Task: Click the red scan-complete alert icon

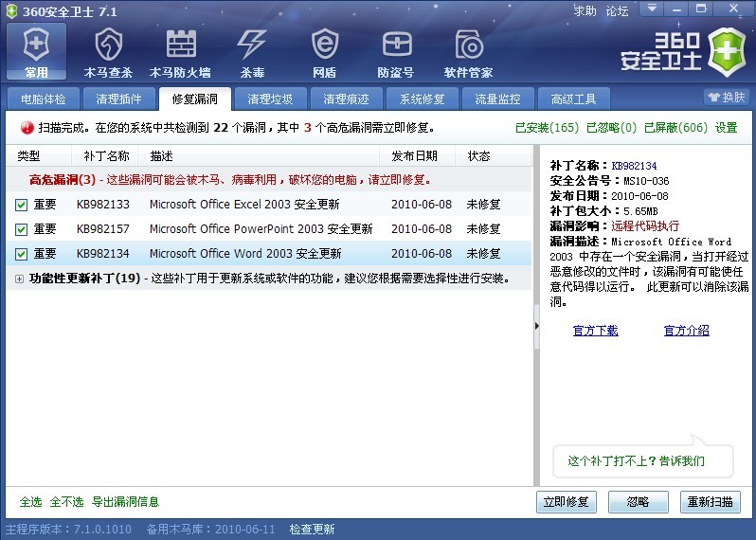Action: (27, 128)
